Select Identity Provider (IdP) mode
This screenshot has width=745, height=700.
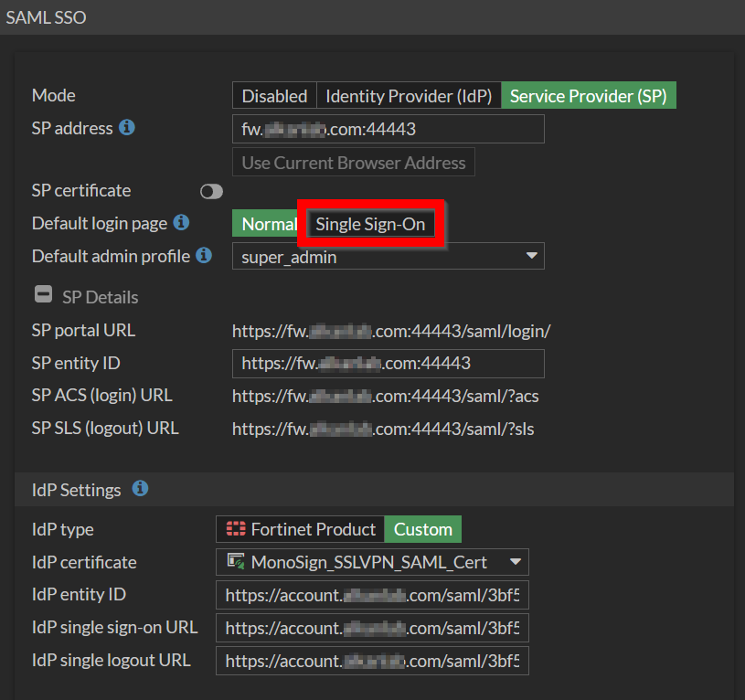(409, 96)
